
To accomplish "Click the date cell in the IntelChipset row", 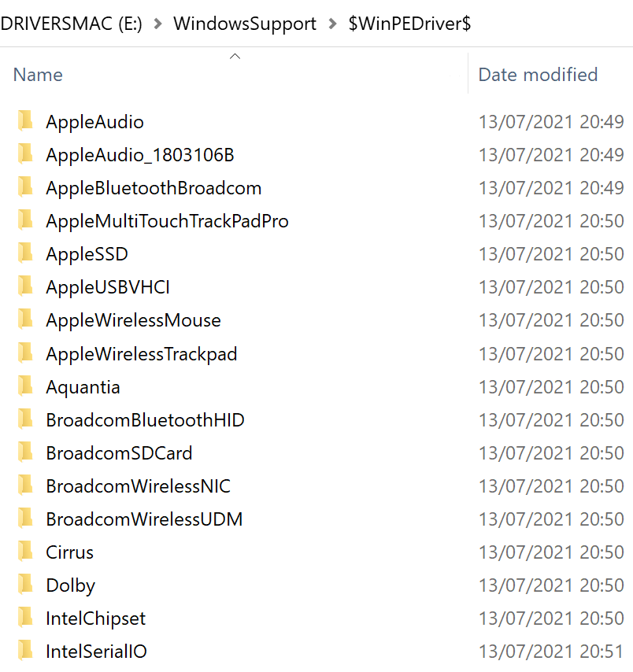I will click(x=551, y=618).
